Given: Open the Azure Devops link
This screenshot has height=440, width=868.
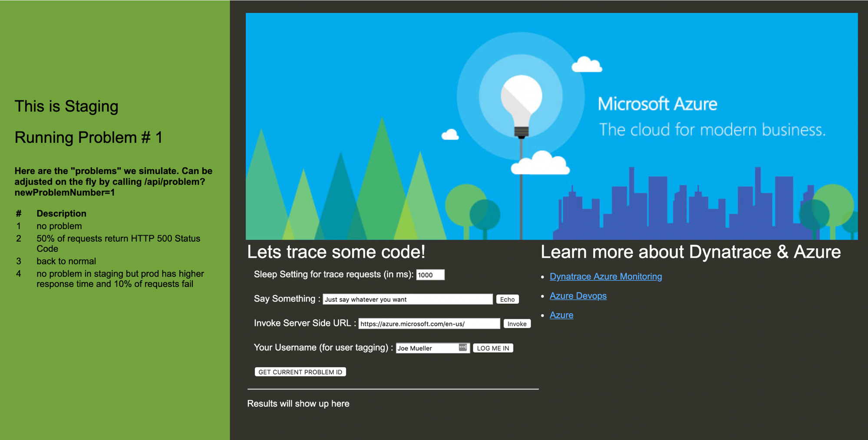Looking at the screenshot, I should point(578,296).
